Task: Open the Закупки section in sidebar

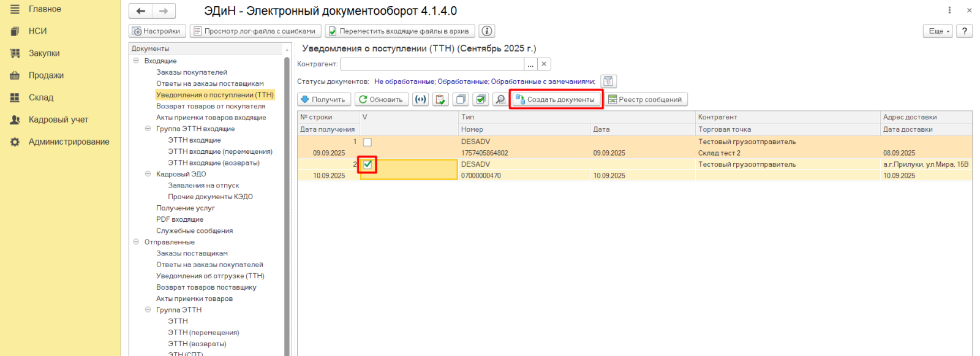Action: pyautogui.click(x=44, y=53)
